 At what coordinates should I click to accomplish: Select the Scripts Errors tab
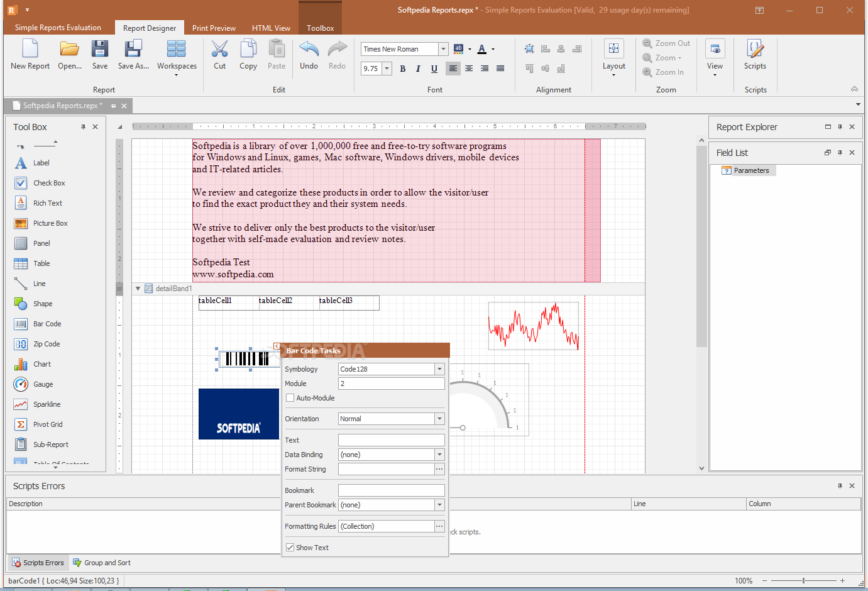[x=38, y=563]
